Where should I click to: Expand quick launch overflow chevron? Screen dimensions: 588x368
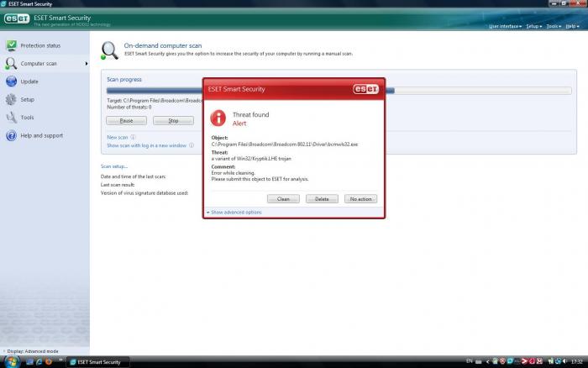[60, 360]
